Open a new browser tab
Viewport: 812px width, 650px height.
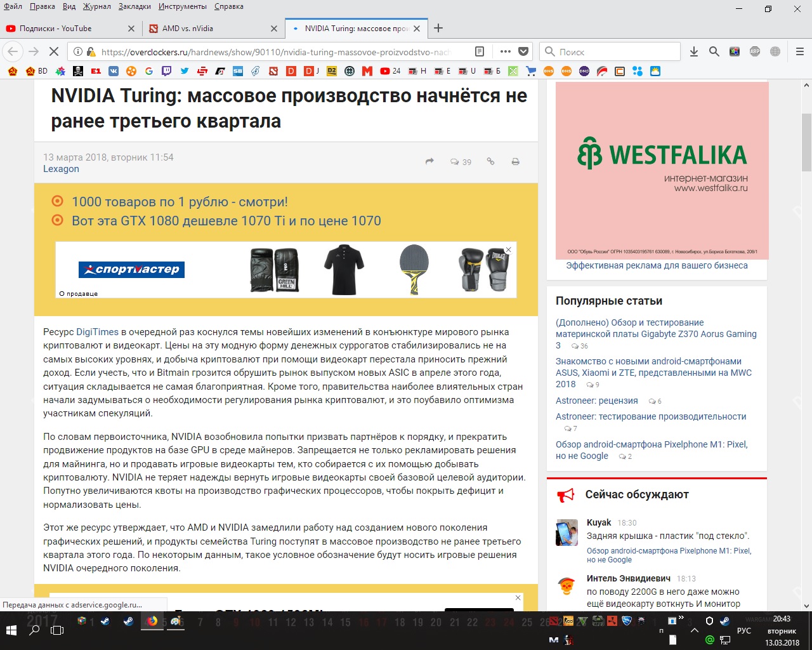[438, 29]
